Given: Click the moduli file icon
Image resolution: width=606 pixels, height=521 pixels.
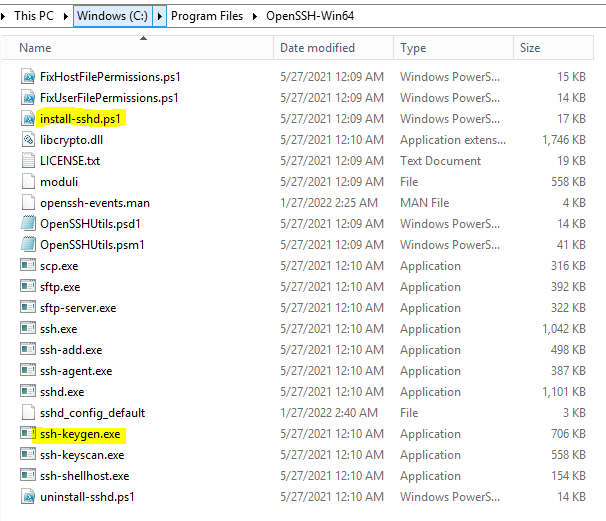Looking at the screenshot, I should [28, 182].
